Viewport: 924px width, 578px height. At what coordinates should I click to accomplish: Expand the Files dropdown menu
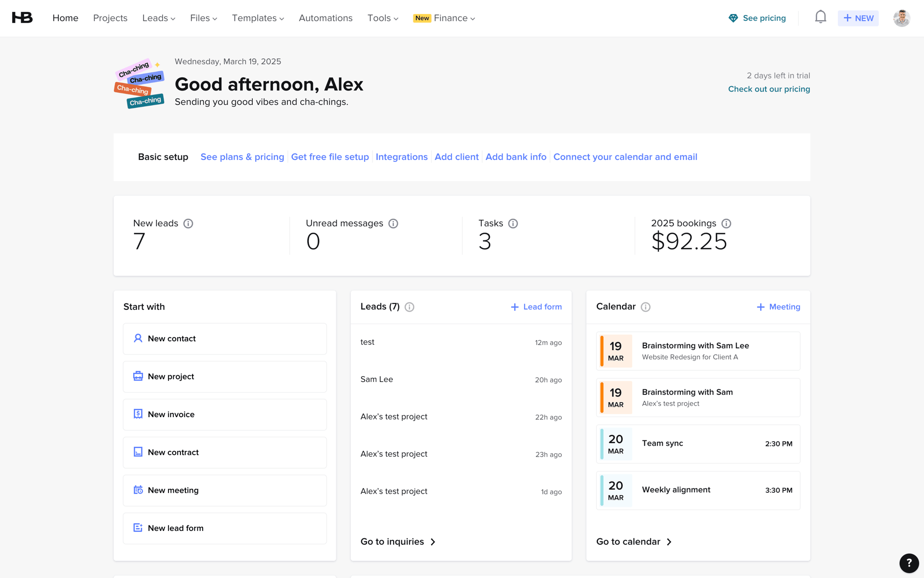pos(204,18)
